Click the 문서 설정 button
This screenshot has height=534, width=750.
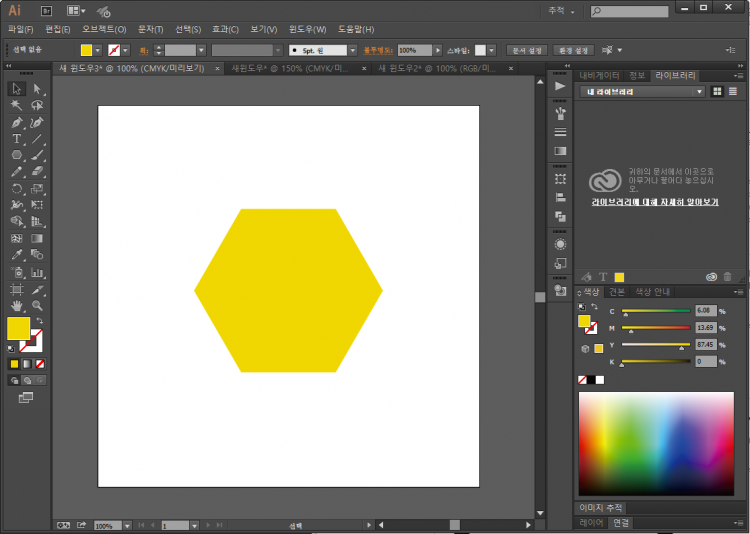(526, 50)
